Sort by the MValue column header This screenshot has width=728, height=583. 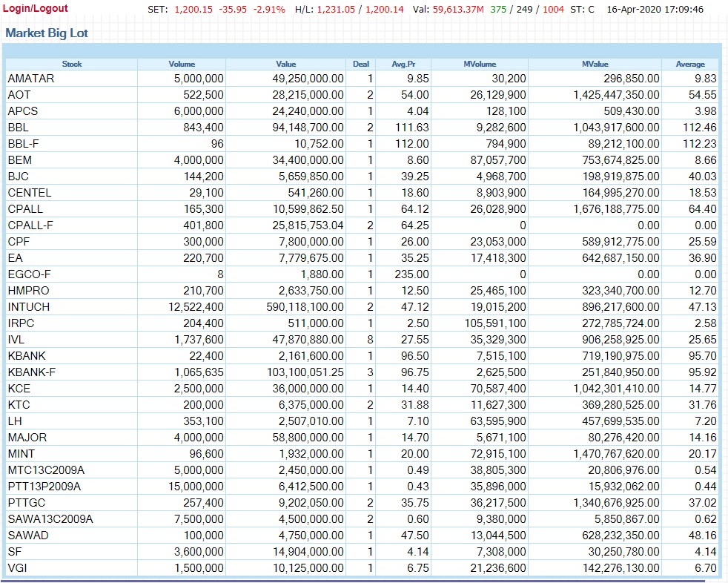click(595, 64)
